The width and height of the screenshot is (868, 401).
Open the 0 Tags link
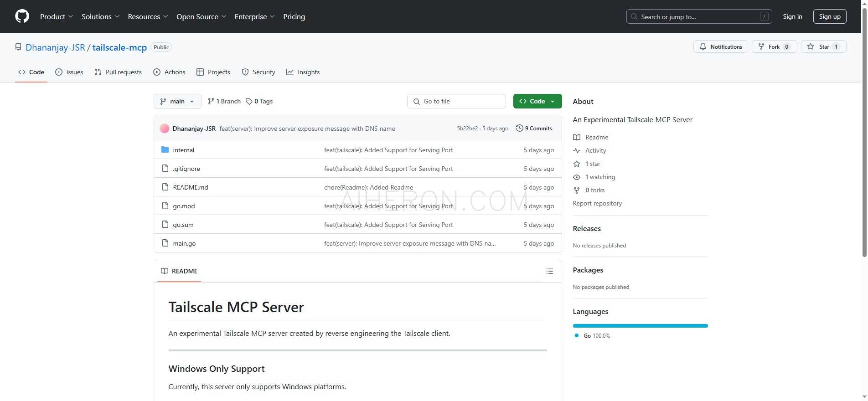(259, 101)
